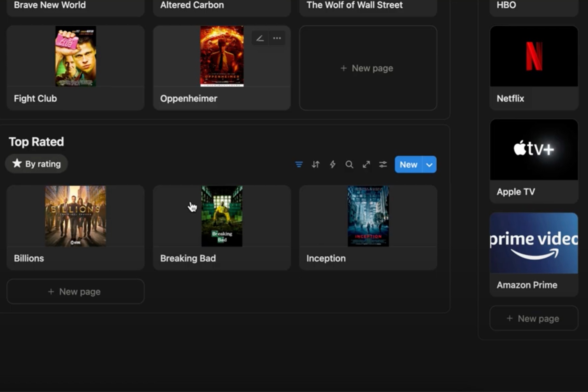Open the Inception movie card
The height and width of the screenshot is (392, 588).
click(x=368, y=228)
